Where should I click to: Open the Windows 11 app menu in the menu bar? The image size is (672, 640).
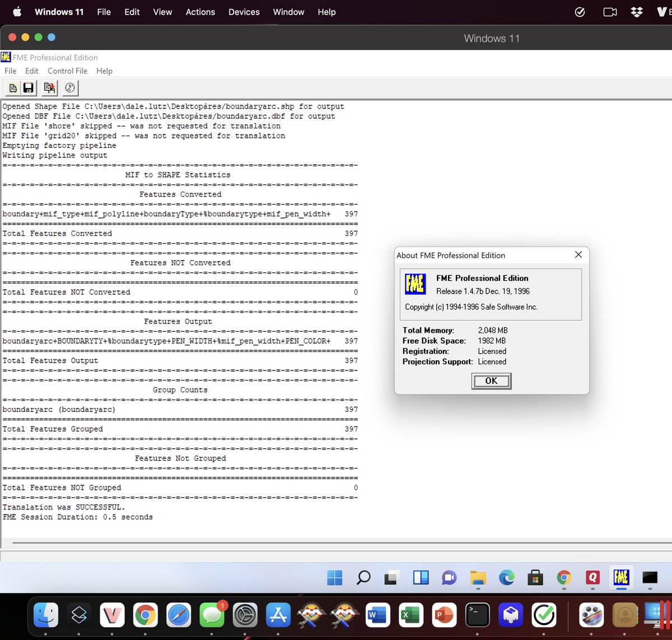pos(59,12)
